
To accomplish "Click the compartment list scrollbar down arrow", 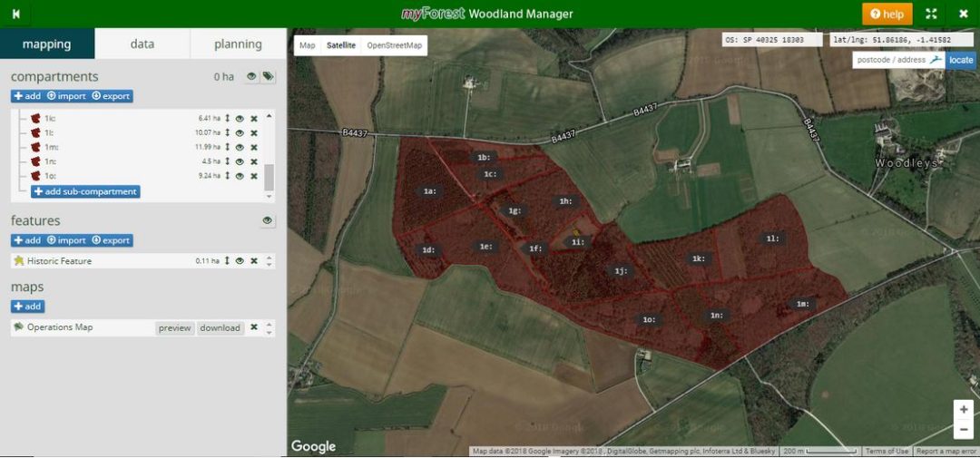I will [269, 196].
